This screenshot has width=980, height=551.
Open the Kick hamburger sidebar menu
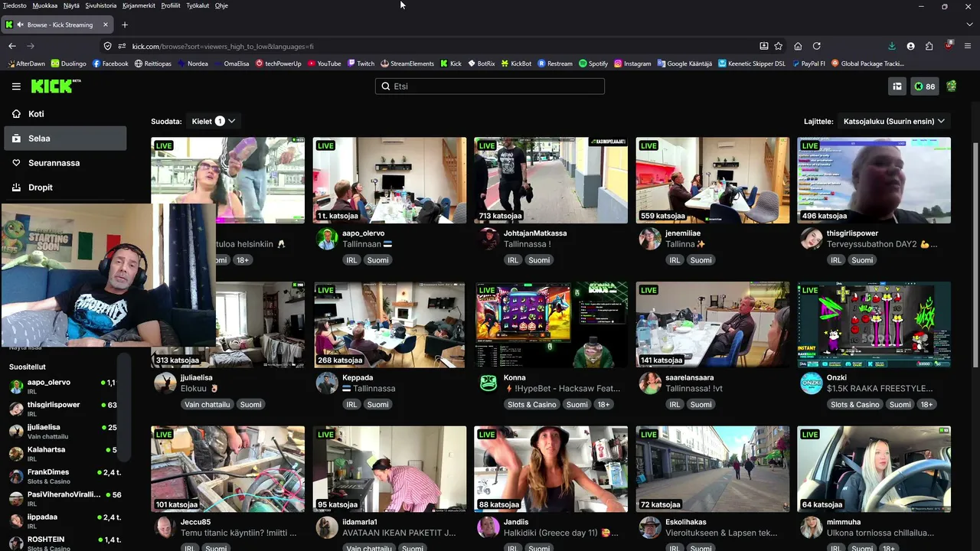pyautogui.click(x=16, y=86)
